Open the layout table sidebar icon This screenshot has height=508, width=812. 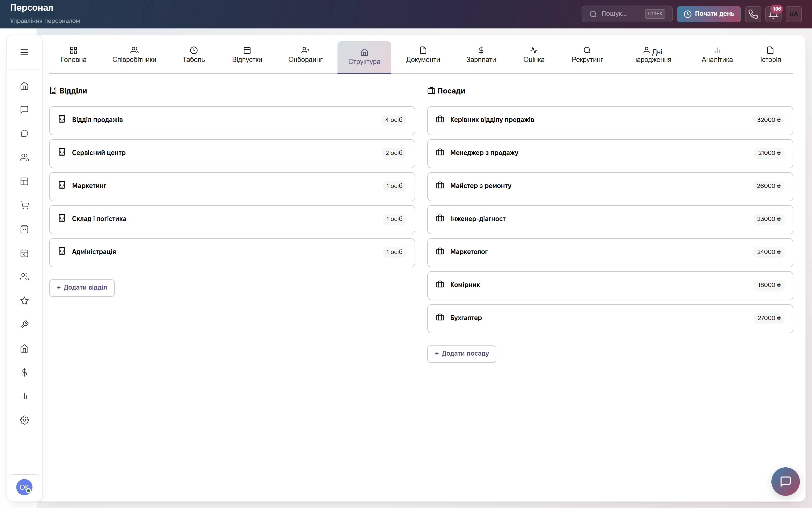[x=24, y=181]
